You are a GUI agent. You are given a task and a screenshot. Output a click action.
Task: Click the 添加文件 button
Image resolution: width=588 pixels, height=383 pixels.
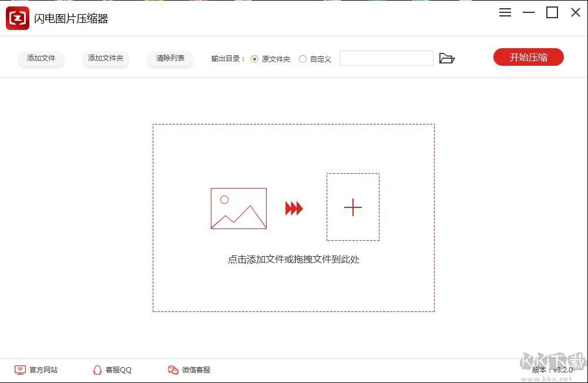41,58
